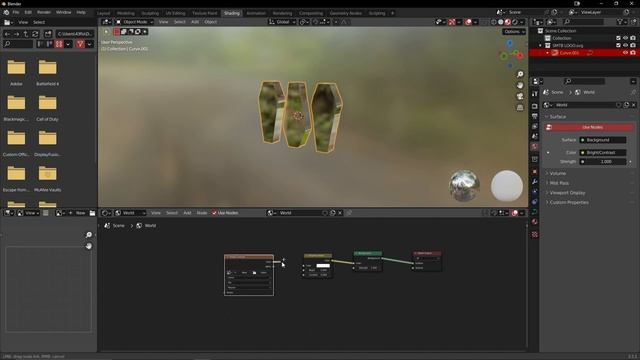Switch to the Shading workspace tab

click(232, 13)
